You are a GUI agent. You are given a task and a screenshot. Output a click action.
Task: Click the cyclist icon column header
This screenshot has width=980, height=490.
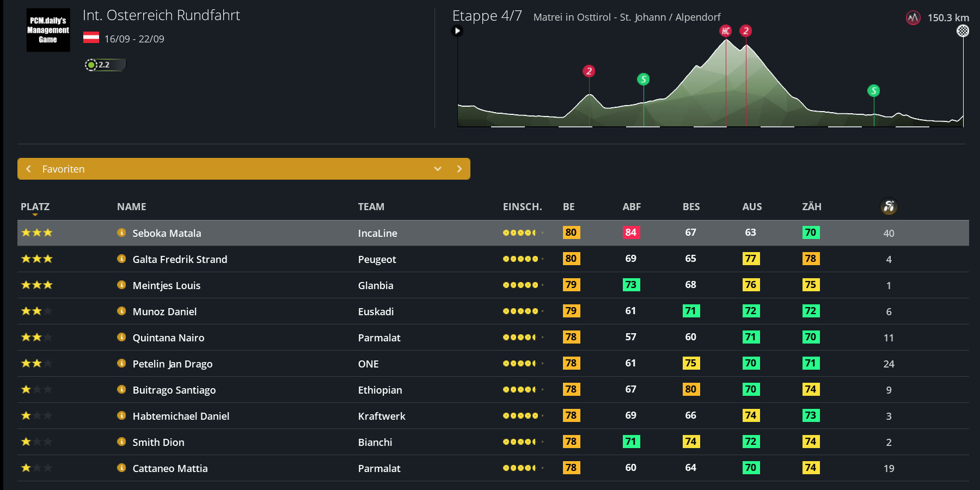click(x=889, y=206)
